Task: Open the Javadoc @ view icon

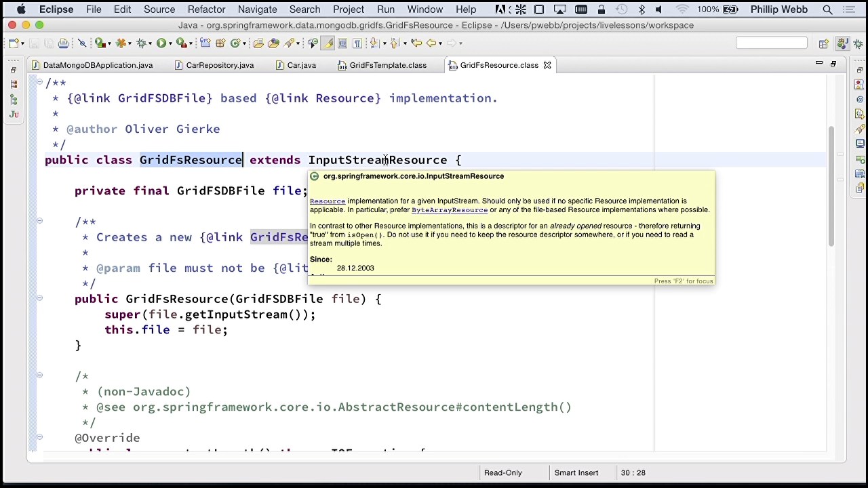Action: pos(860,100)
